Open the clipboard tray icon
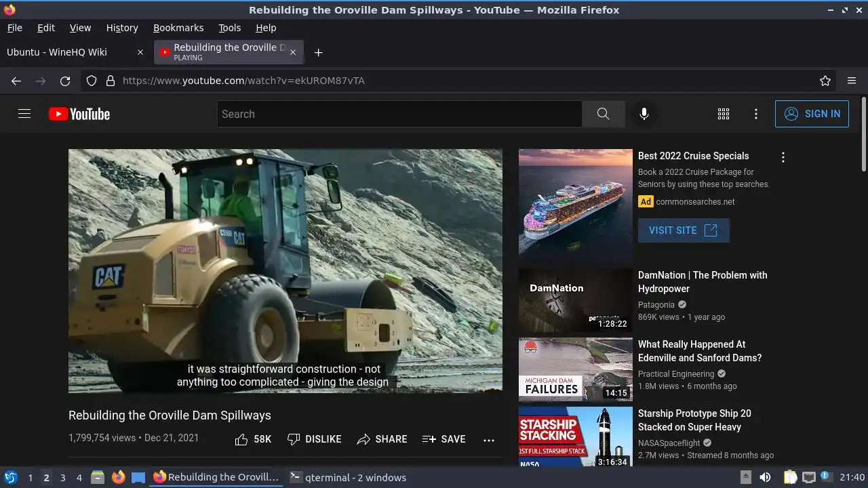Viewport: 868px width, 488px height. pos(790,477)
